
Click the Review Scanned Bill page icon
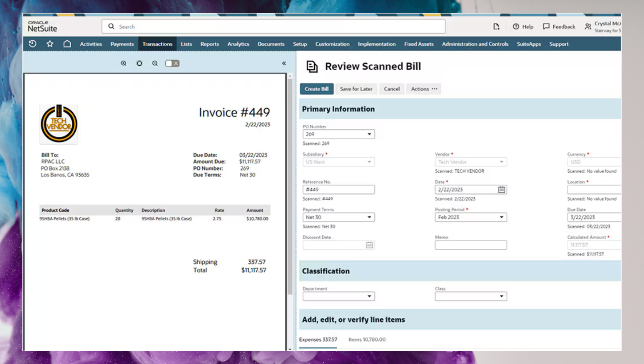[312, 66]
